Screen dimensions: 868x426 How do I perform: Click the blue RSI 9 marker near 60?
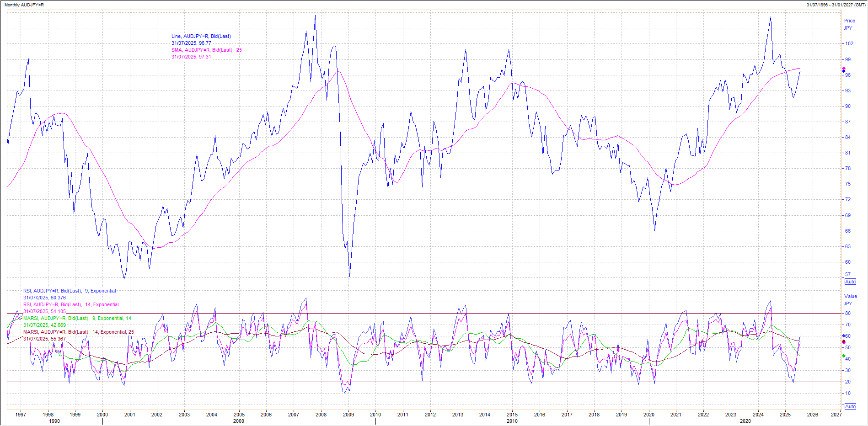844,336
